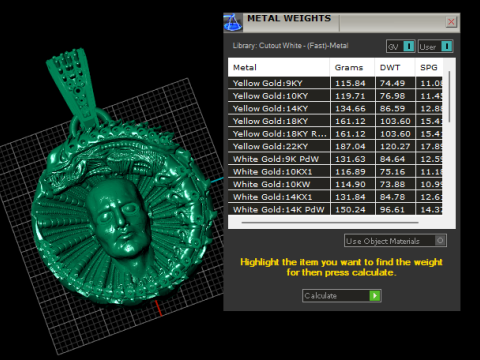The image size is (480, 360).
Task: Click the 86.59 DWT value
Action: click(392, 108)
